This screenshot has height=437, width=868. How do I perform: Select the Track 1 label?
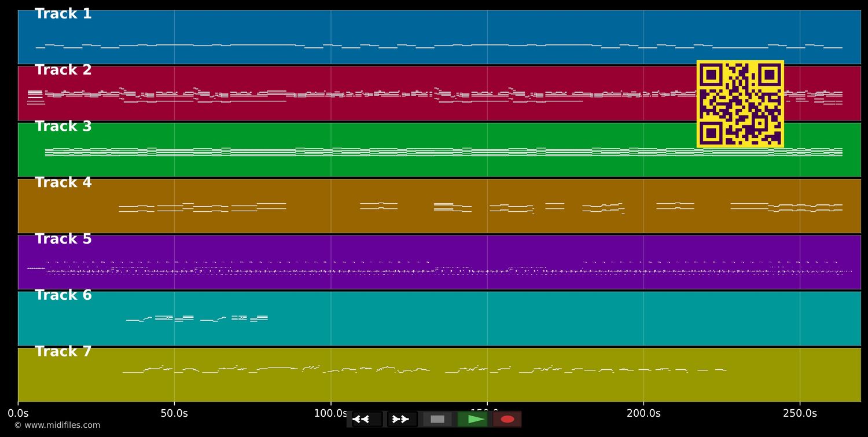[63, 14]
